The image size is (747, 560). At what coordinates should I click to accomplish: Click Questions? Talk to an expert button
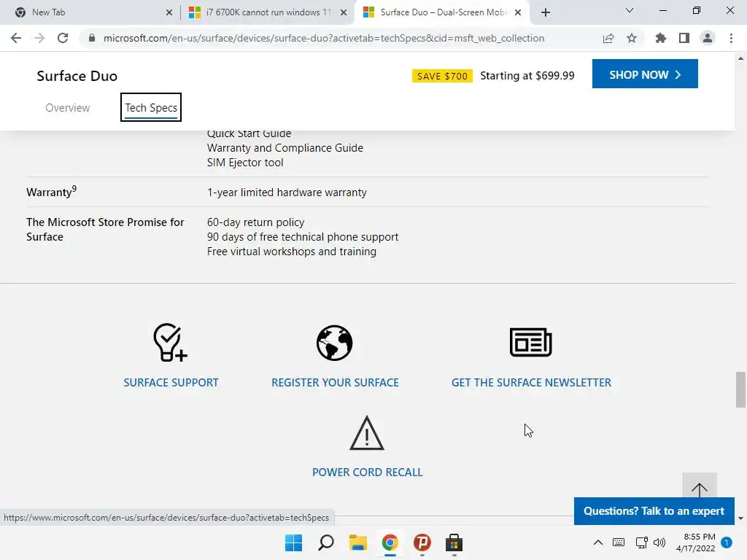tap(654, 511)
